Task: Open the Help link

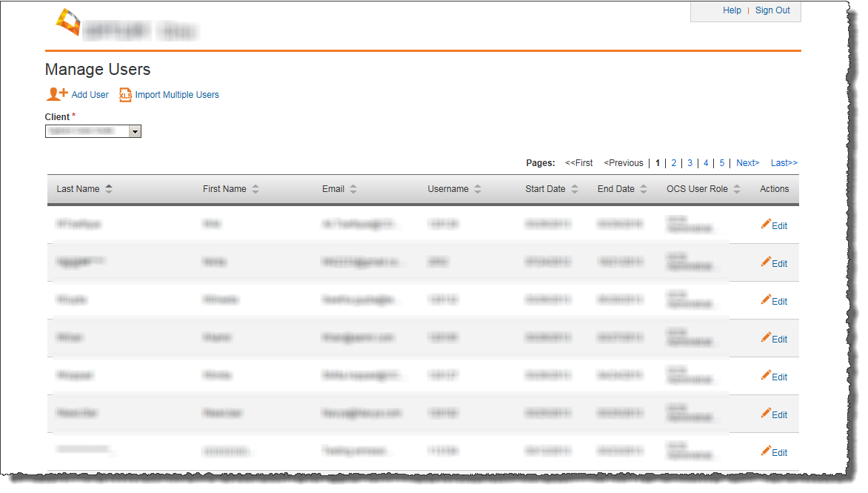Action: pos(732,10)
